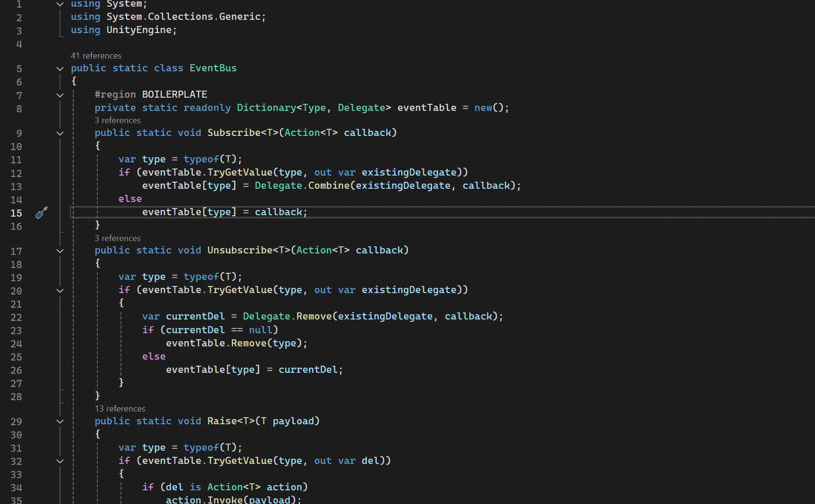Open 13 references above Raise method
This screenshot has width=815, height=504.
pyautogui.click(x=120, y=409)
